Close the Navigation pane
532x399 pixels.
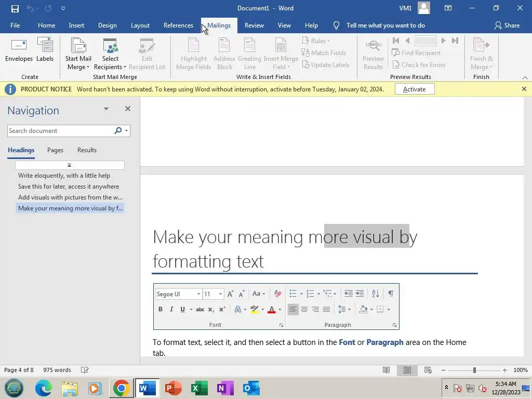(128, 109)
